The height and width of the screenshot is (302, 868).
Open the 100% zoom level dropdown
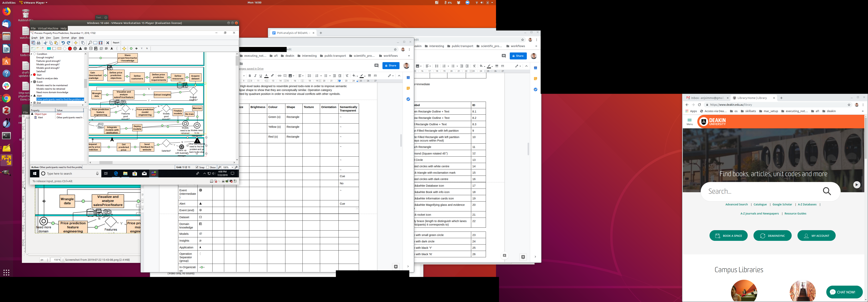[x=232, y=167]
